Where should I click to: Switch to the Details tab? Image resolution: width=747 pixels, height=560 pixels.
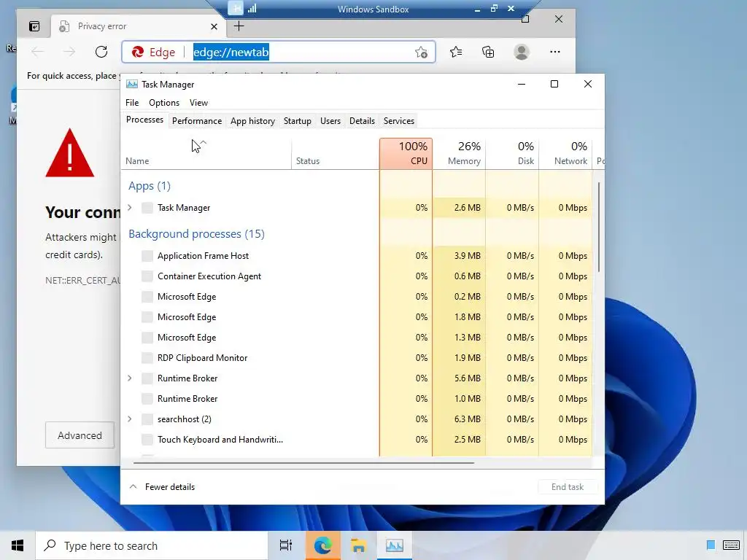(x=362, y=121)
